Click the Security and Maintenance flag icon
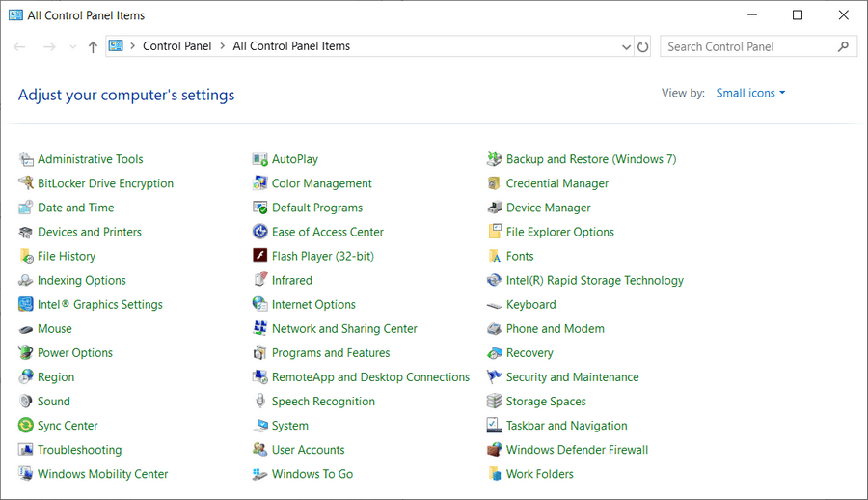Screen dimensions: 868x500 [x=495, y=377]
